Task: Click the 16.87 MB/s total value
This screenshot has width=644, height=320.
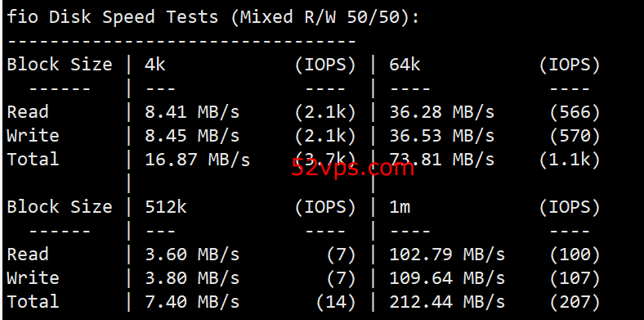Action: coord(198,160)
